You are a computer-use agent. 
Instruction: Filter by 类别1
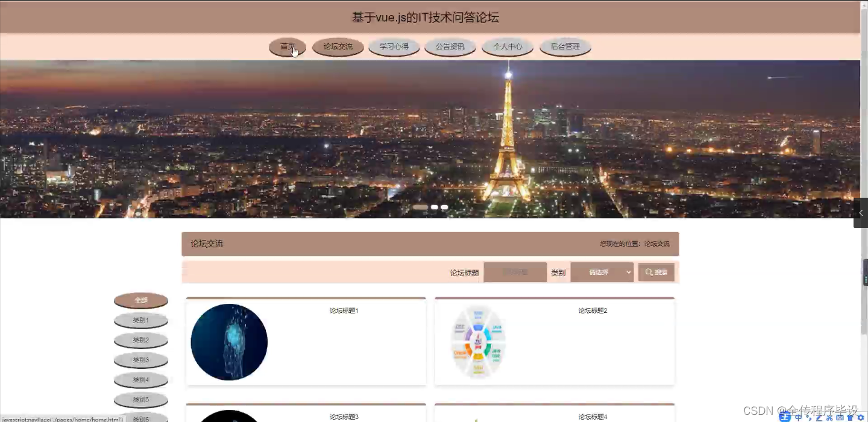(x=141, y=320)
